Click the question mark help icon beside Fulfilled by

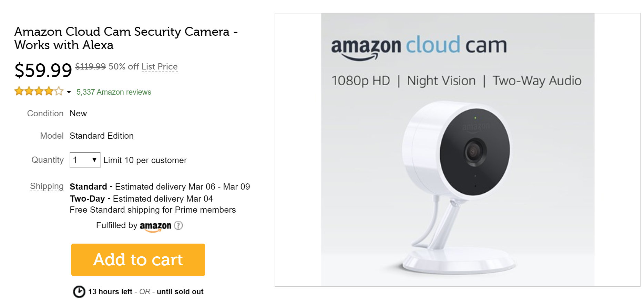coord(178,226)
